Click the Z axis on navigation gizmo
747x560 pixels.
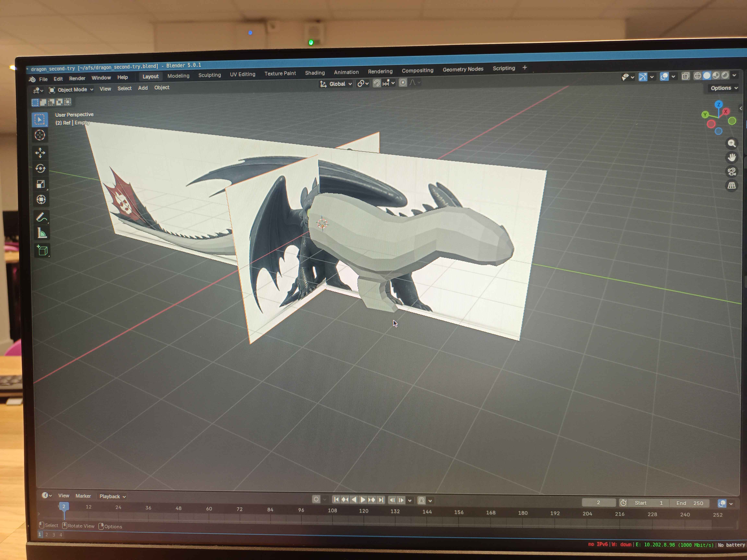coord(719,104)
